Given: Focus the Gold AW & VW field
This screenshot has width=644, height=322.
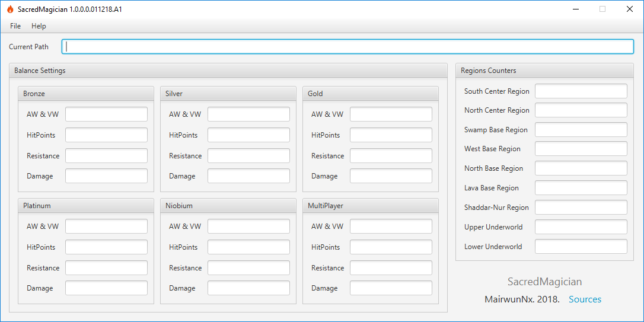Looking at the screenshot, I should tap(391, 114).
